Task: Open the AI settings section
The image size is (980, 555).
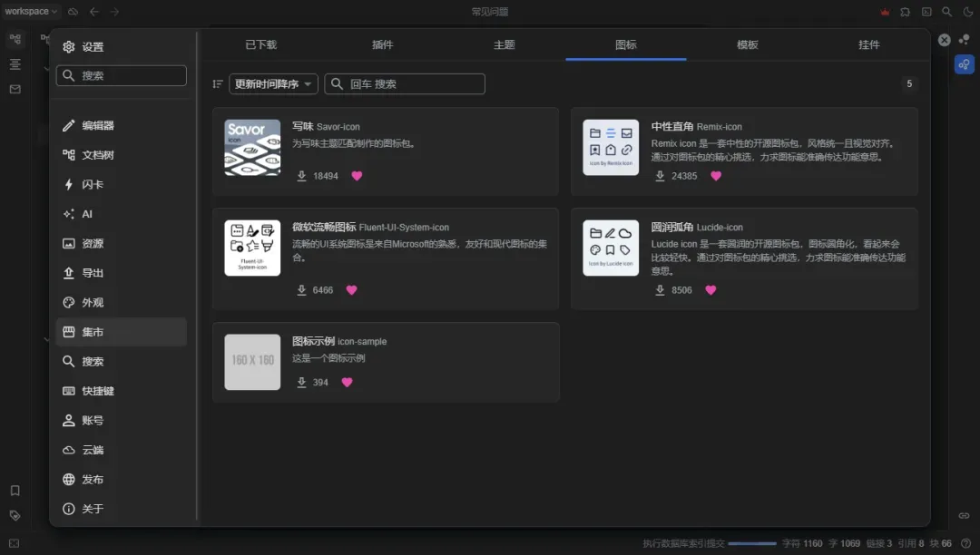Action: (x=122, y=214)
